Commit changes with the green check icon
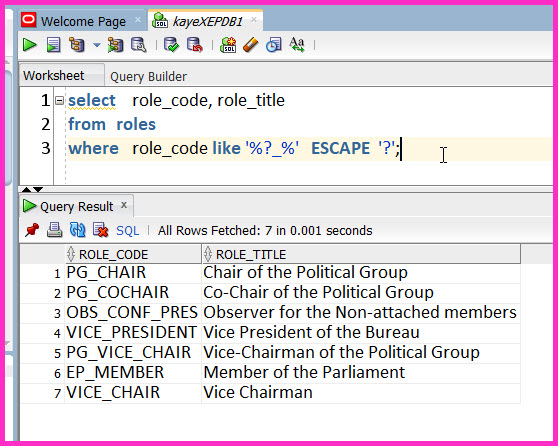 pos(171,45)
